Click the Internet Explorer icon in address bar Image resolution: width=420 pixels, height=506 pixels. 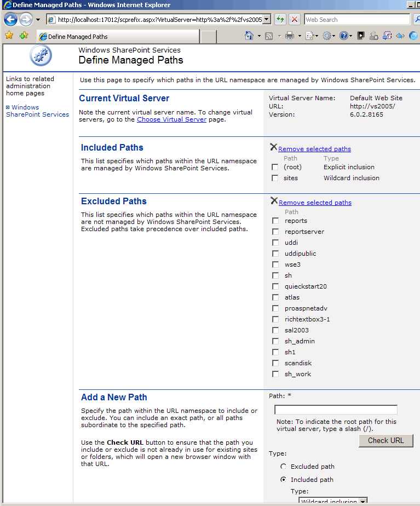(x=51, y=20)
